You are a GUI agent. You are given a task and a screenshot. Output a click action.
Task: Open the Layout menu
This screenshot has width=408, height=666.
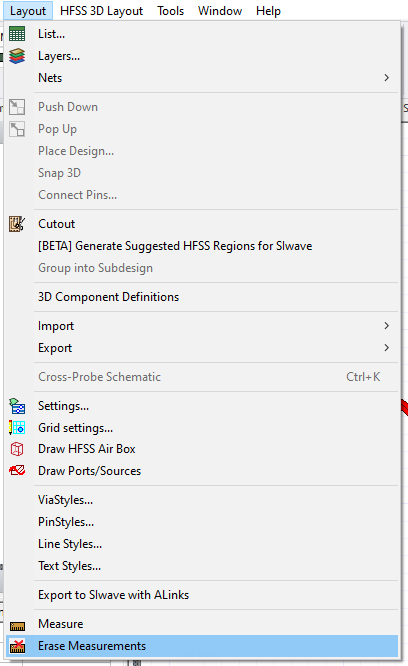[x=28, y=11]
